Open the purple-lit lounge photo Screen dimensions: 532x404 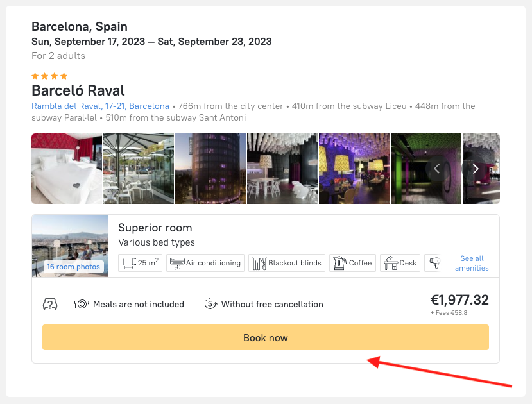coord(354,169)
